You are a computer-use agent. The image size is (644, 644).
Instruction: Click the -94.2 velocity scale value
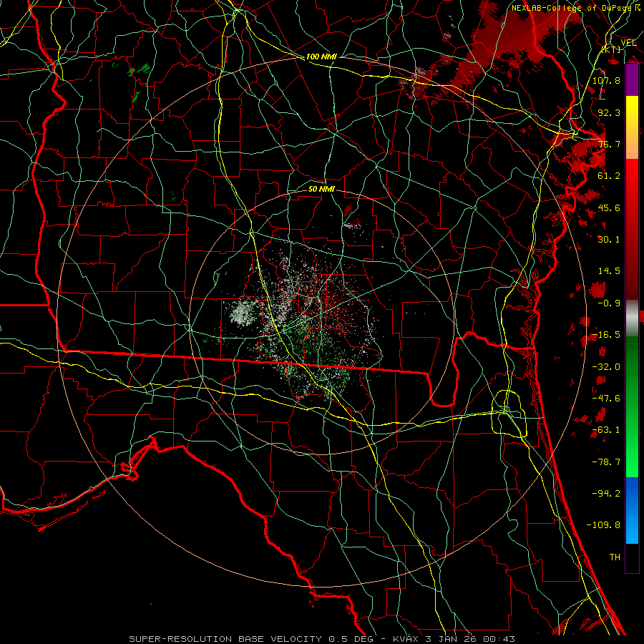[x=606, y=494]
